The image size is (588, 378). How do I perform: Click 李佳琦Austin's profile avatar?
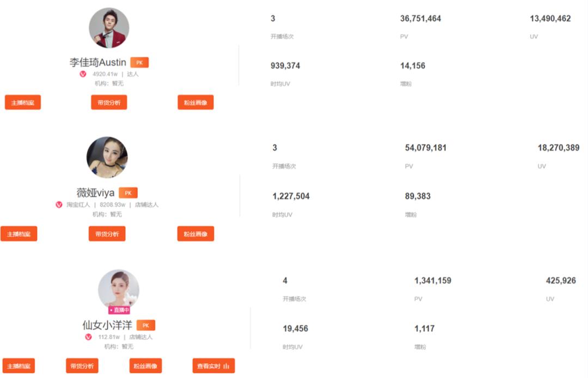(109, 28)
